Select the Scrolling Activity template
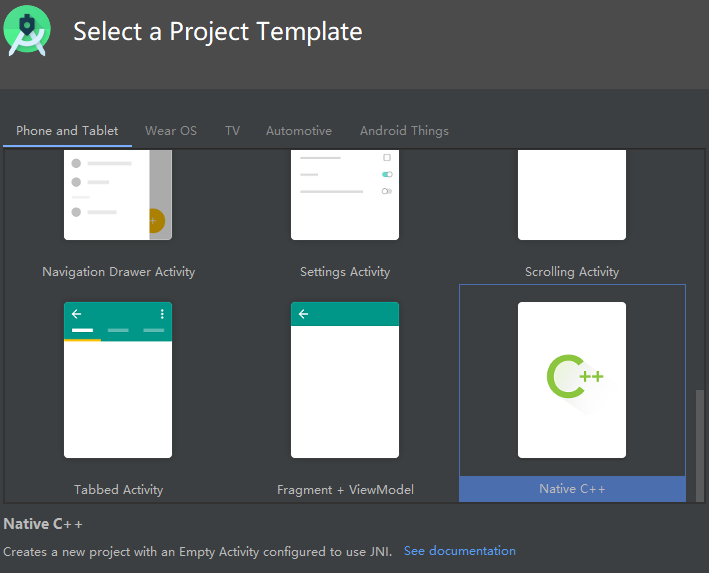The image size is (709, 573). [572, 195]
